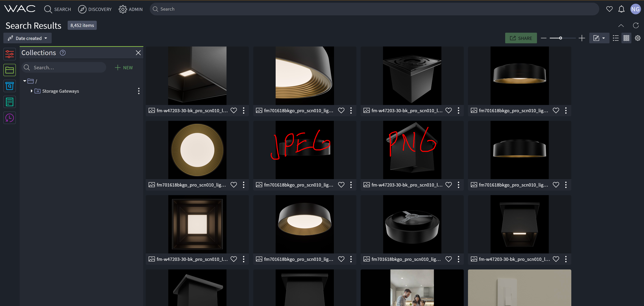Open the history clock sidebar icon
Viewport: 644px width, 306px height.
coord(9,118)
